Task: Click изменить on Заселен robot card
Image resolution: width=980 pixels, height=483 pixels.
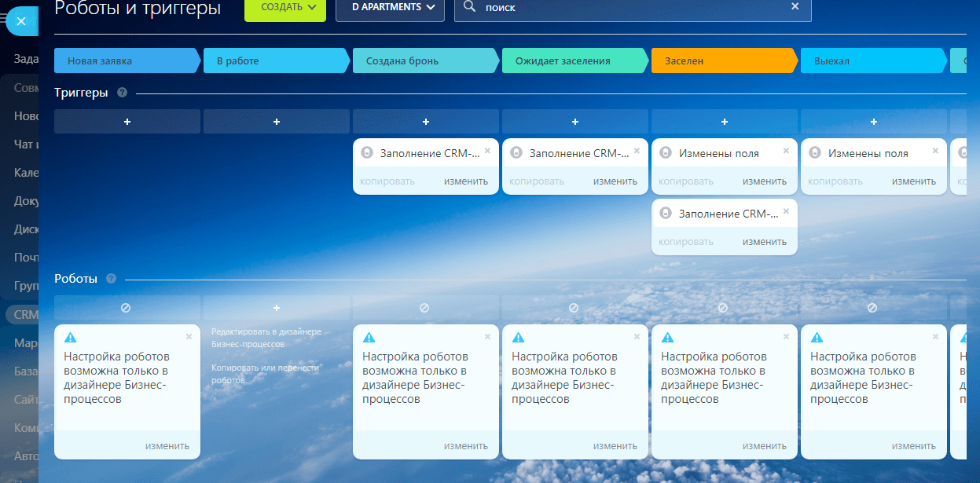Action: click(765, 446)
